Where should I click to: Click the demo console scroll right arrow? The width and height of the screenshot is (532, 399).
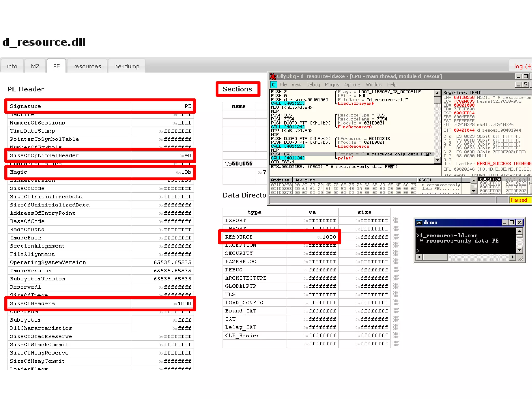coord(513,257)
